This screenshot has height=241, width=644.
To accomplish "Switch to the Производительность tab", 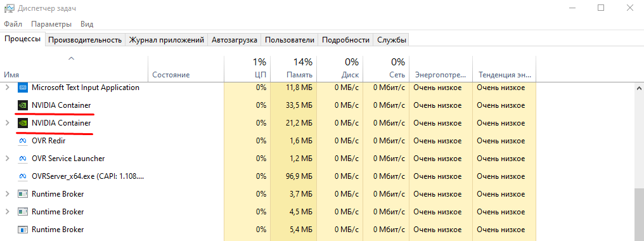I will pos(85,40).
